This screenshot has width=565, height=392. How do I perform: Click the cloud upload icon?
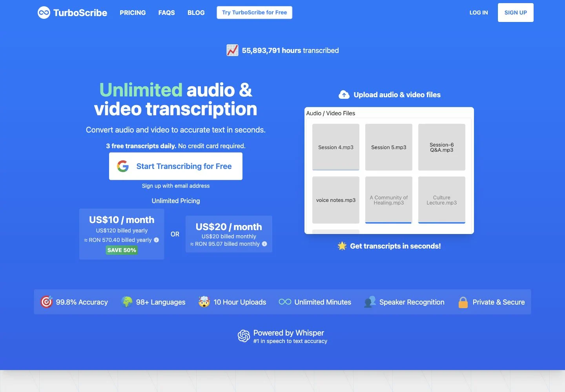coord(344,94)
